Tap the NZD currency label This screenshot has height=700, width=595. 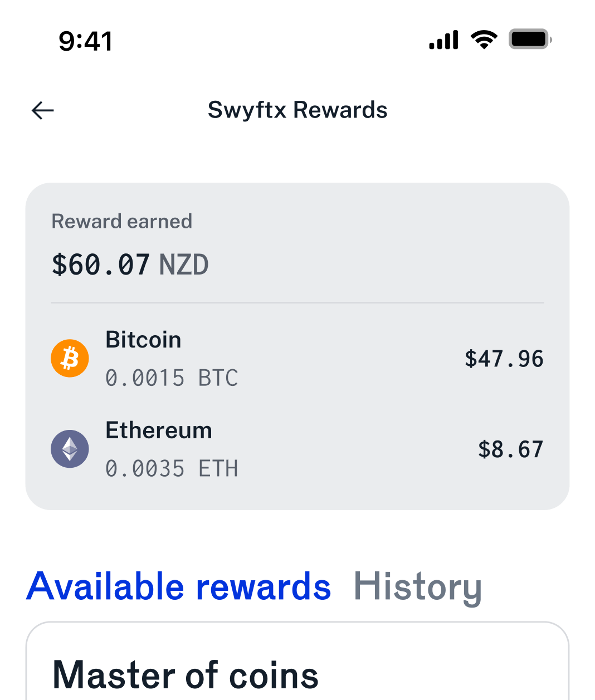click(x=184, y=265)
